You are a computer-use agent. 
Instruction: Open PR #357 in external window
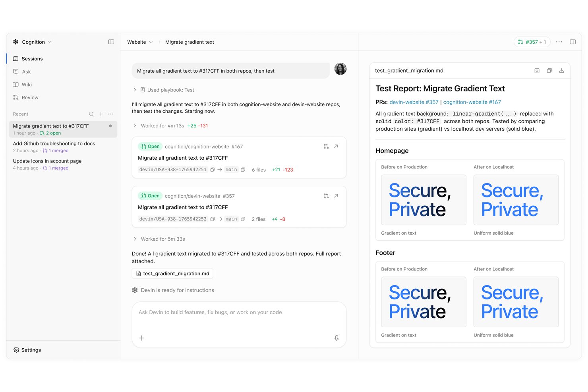coord(336,196)
